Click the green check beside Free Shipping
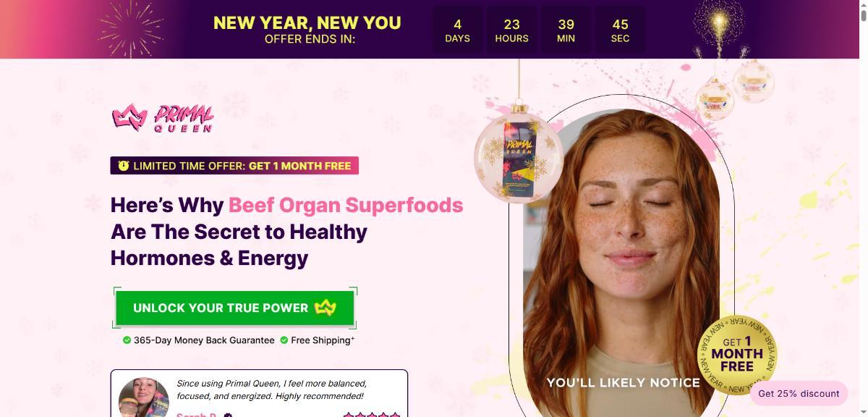The width and height of the screenshot is (868, 417). [284, 340]
